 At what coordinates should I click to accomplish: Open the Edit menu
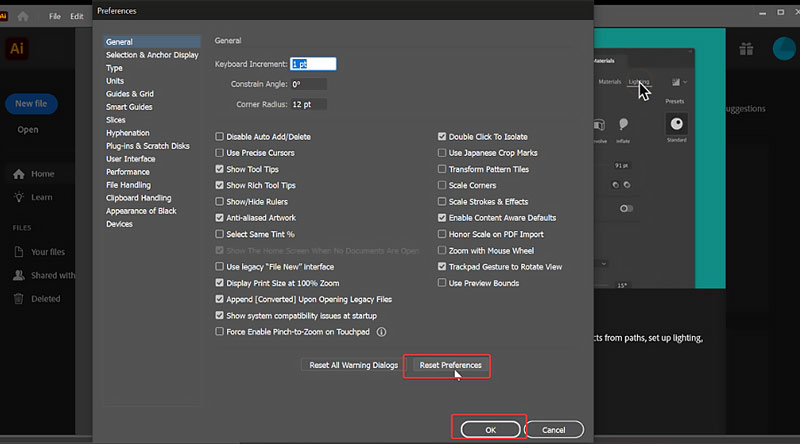pos(77,17)
